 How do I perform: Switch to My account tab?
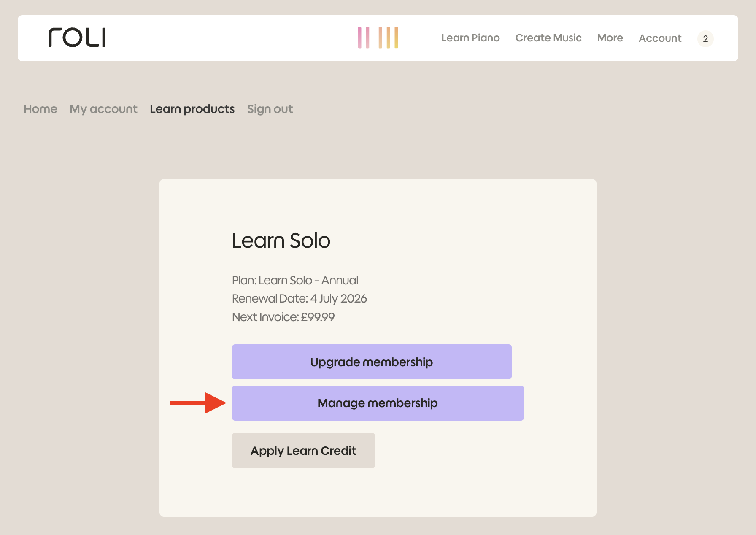[x=103, y=109]
